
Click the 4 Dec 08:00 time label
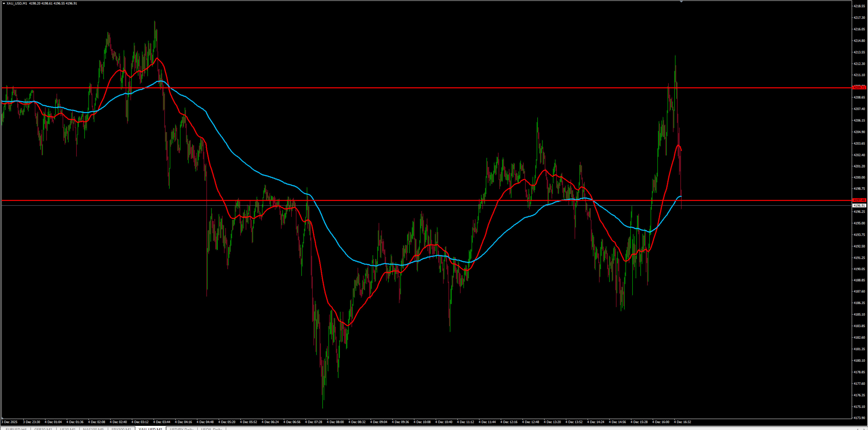tap(335, 422)
